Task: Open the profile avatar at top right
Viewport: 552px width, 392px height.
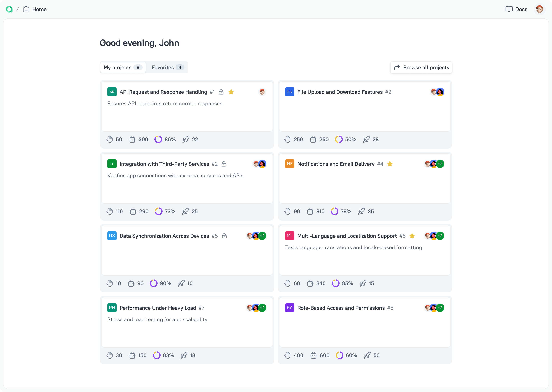Action: [x=539, y=9]
